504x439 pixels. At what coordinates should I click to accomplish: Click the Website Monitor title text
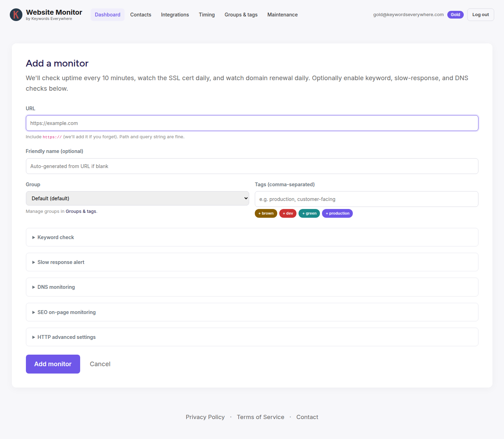pyautogui.click(x=54, y=12)
